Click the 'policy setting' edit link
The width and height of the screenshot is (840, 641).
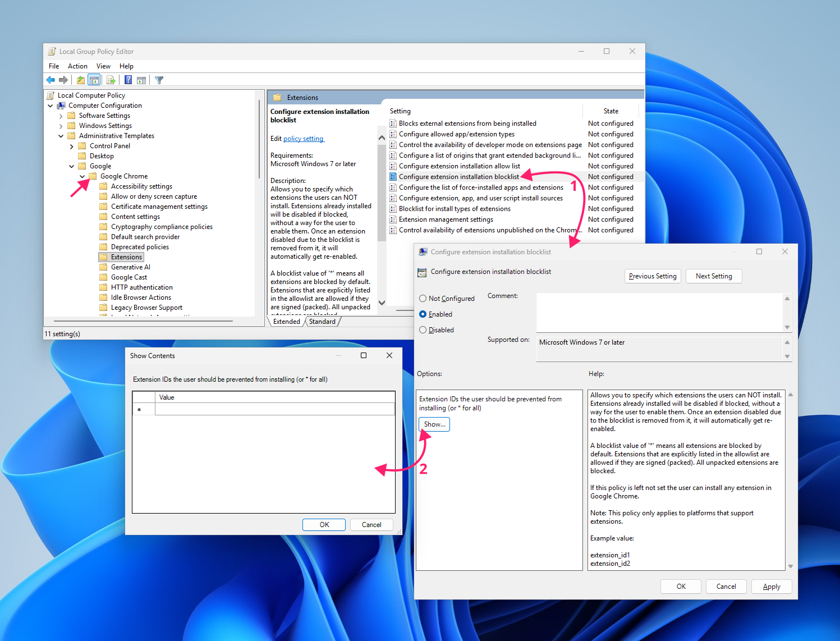[x=304, y=139]
